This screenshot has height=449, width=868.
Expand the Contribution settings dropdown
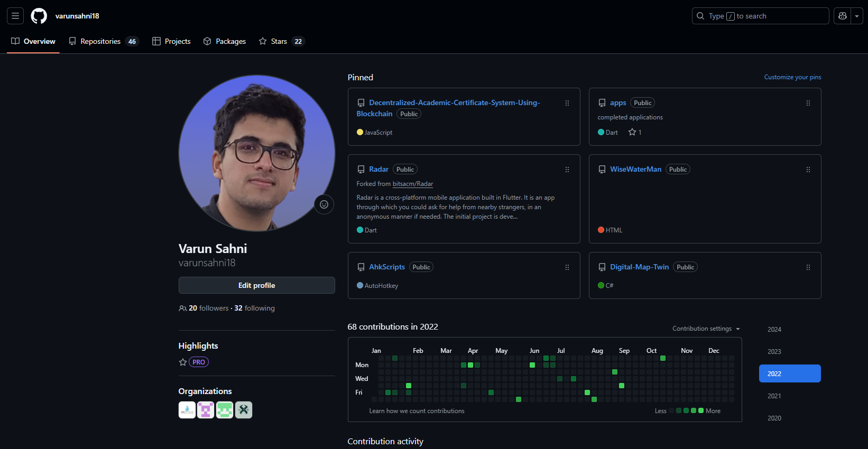click(x=706, y=329)
